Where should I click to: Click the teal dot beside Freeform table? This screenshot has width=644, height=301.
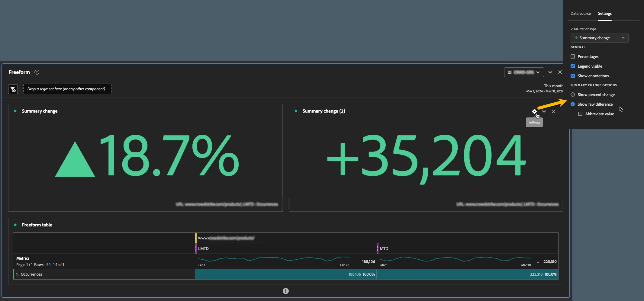[15, 225]
